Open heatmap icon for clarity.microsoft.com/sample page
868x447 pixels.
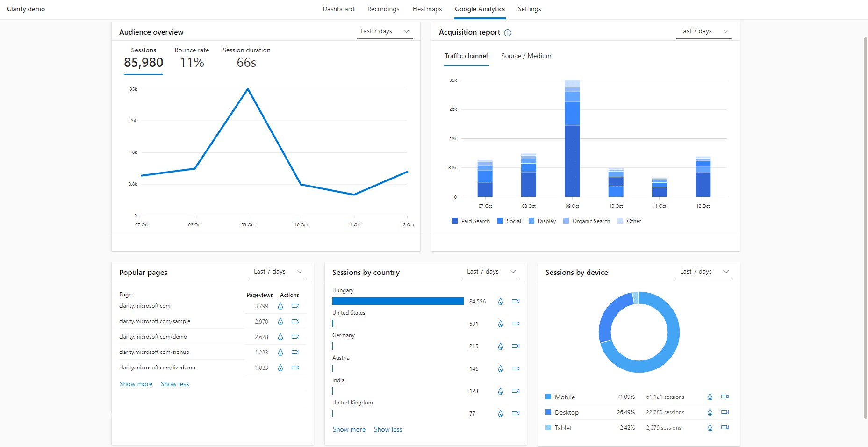(x=280, y=322)
